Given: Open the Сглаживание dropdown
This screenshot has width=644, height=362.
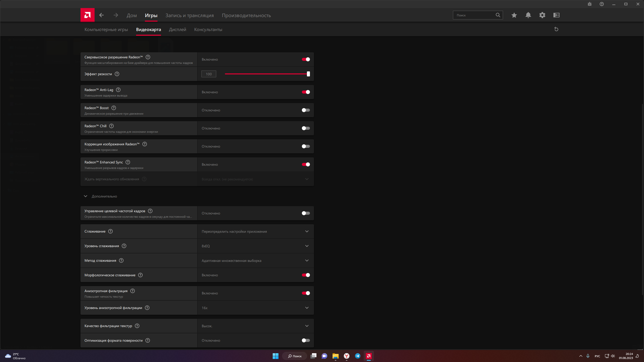Looking at the screenshot, I should [255, 231].
